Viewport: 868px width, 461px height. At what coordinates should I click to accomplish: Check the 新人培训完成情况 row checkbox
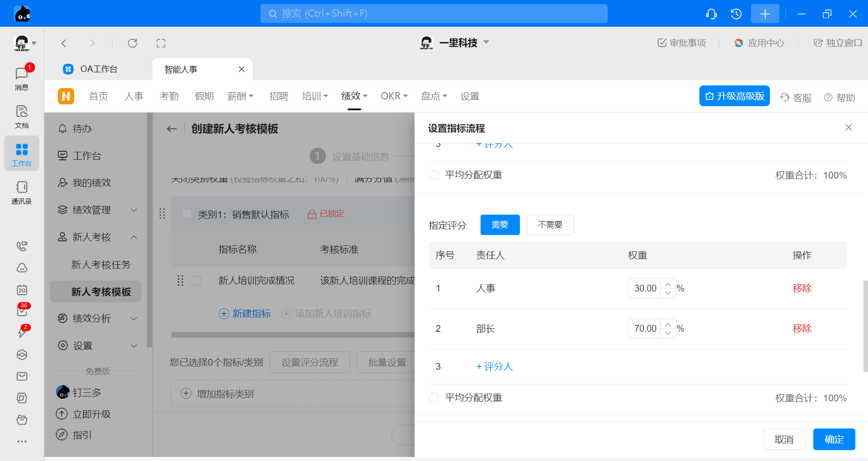[x=196, y=281]
